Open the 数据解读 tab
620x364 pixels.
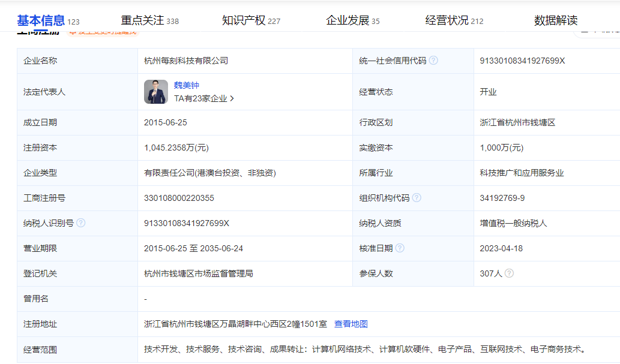point(556,20)
